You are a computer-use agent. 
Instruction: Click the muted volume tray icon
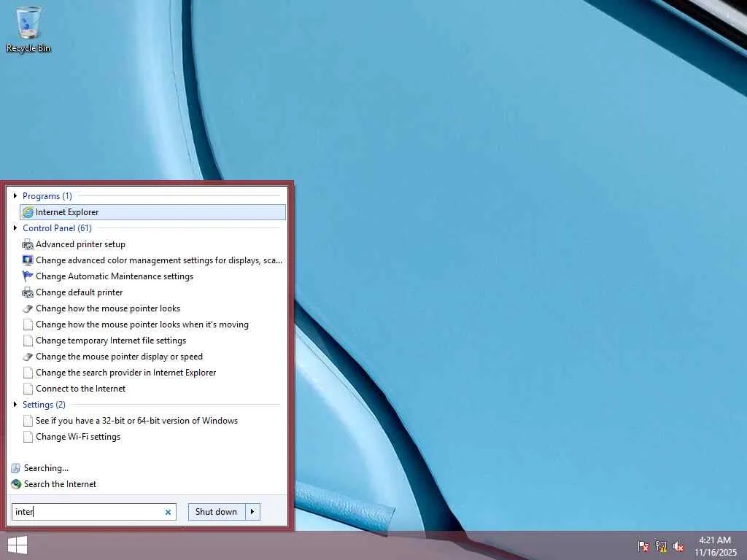coord(678,545)
